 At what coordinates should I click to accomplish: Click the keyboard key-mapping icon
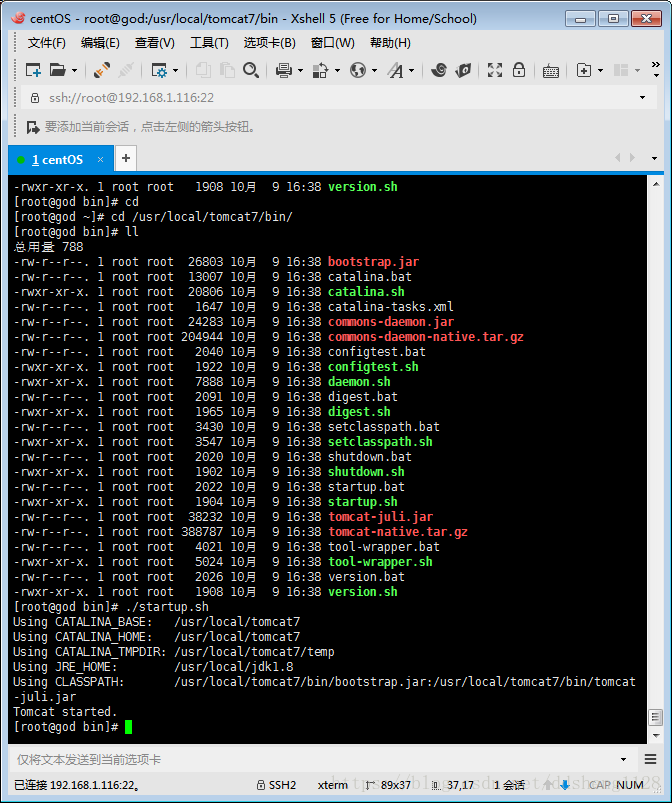551,71
